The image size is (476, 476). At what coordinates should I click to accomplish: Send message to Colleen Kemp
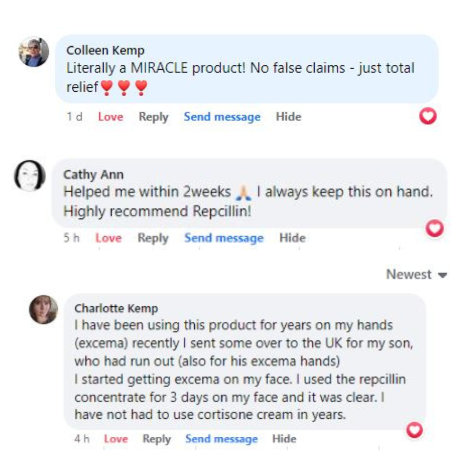coord(222,117)
